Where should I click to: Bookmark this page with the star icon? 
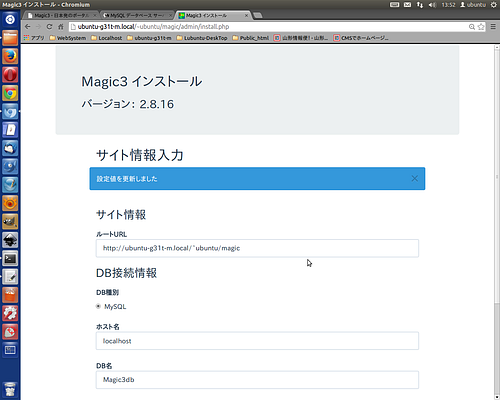point(481,27)
